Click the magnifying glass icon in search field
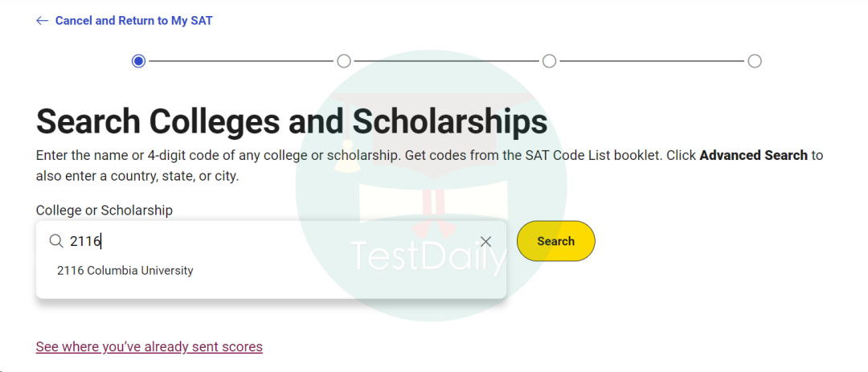This screenshot has width=868, height=372. pos(56,241)
